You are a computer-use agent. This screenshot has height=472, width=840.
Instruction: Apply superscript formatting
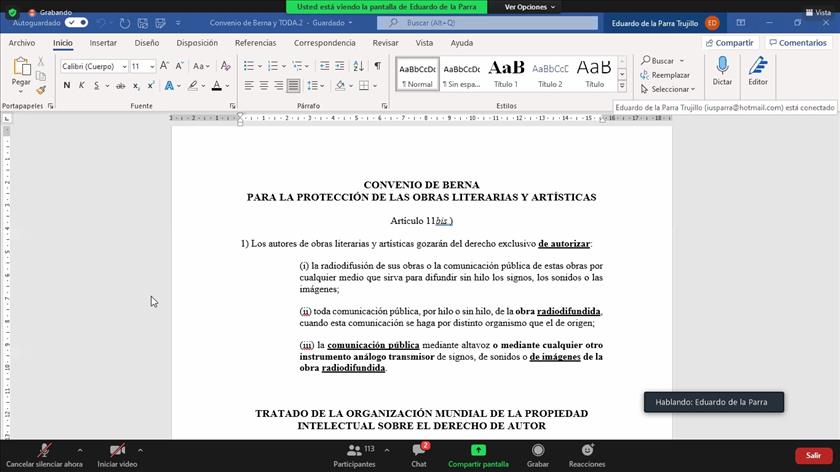(x=151, y=86)
